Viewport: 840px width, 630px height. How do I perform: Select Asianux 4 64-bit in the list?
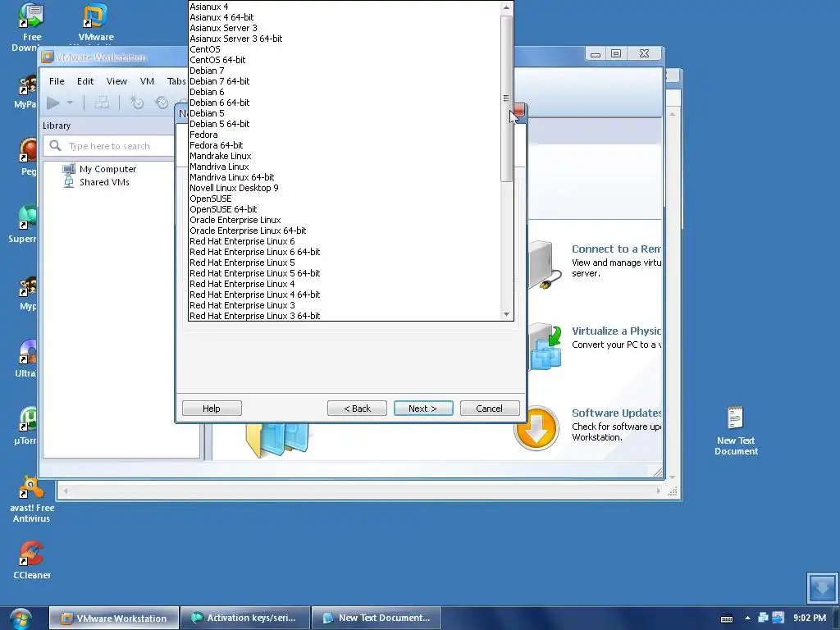coord(345,17)
